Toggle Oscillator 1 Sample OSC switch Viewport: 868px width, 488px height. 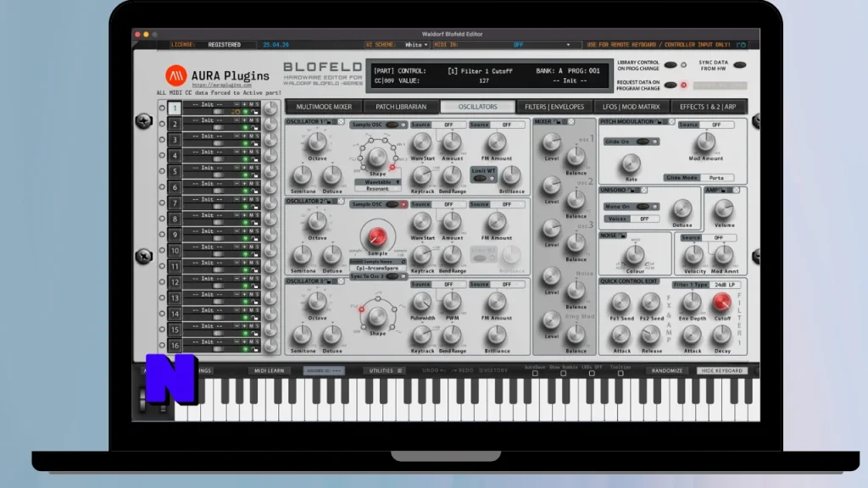pyautogui.click(x=392, y=125)
